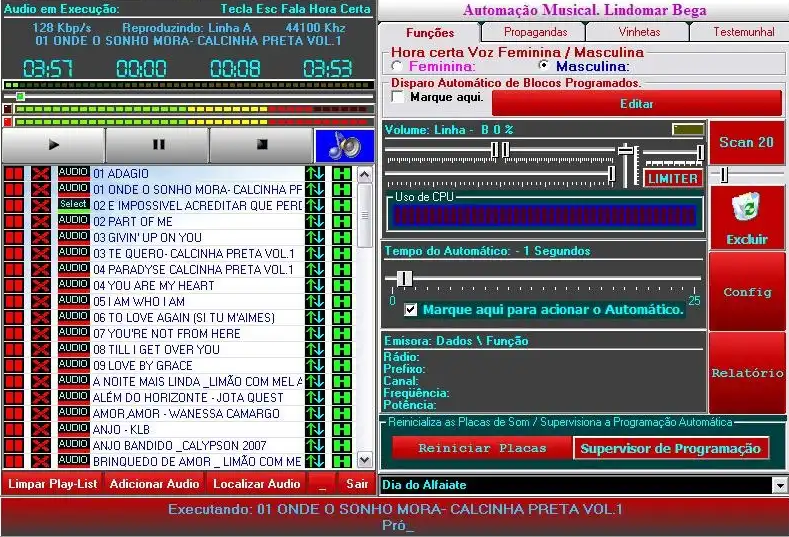The image size is (789, 537).
Task: Click up-down arrows for 04 YOU ARE MY HEART
Action: click(315, 285)
